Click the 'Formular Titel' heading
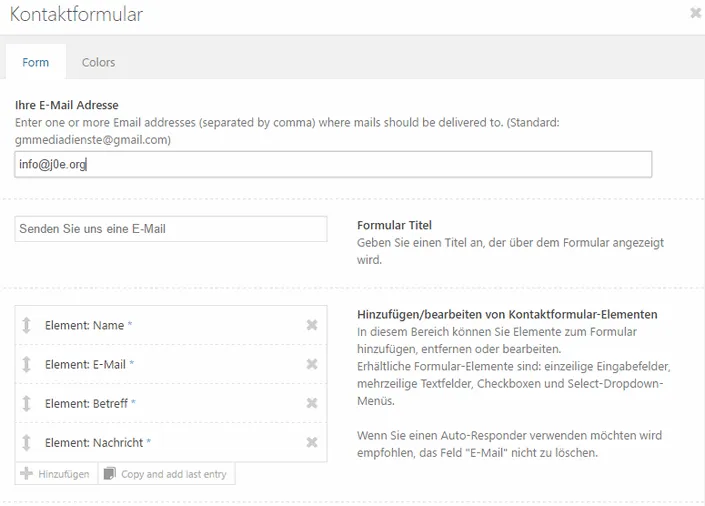This screenshot has width=705, height=506. tap(394, 225)
